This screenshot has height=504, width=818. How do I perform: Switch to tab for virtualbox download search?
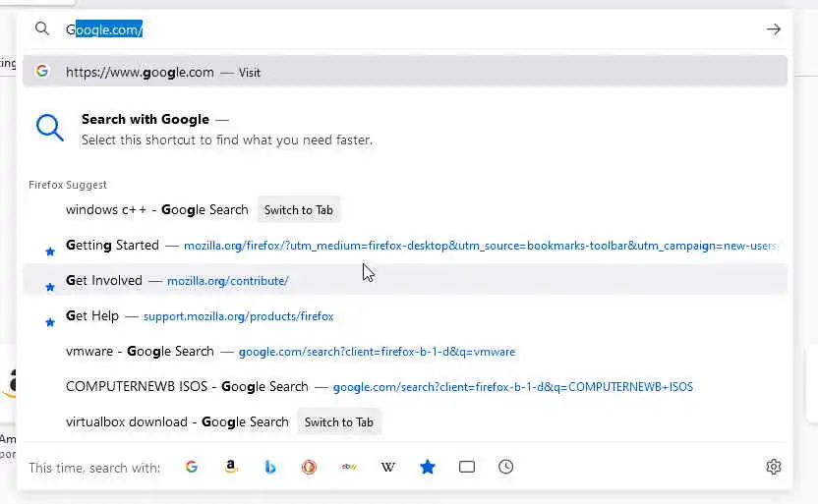coord(339,422)
